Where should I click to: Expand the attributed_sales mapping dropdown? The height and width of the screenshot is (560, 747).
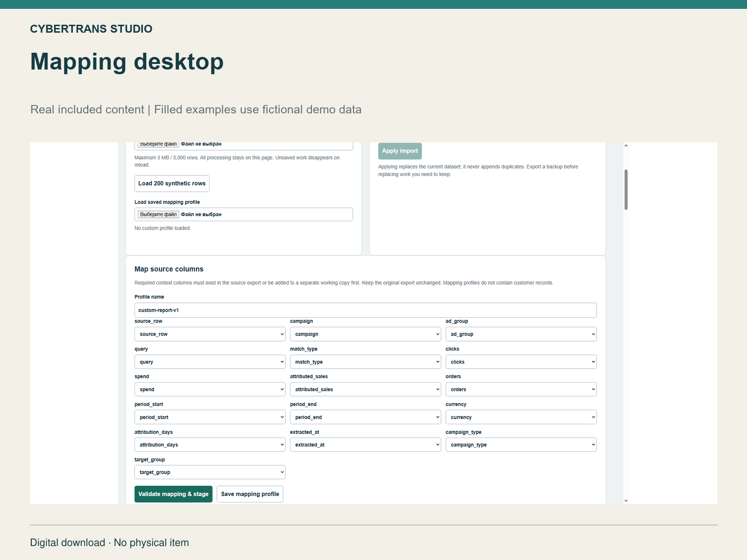coord(365,389)
